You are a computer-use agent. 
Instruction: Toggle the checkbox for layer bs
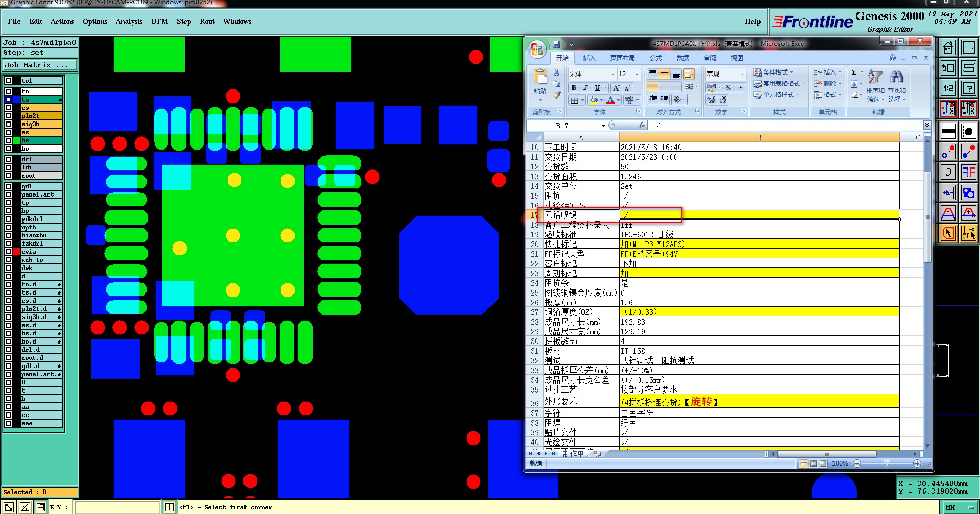click(8, 140)
